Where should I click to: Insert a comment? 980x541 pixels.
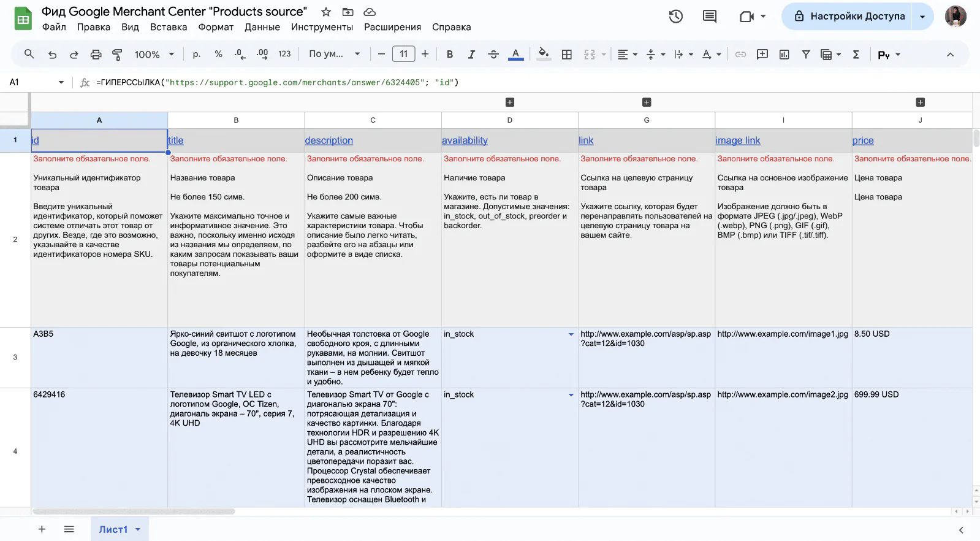(x=762, y=55)
